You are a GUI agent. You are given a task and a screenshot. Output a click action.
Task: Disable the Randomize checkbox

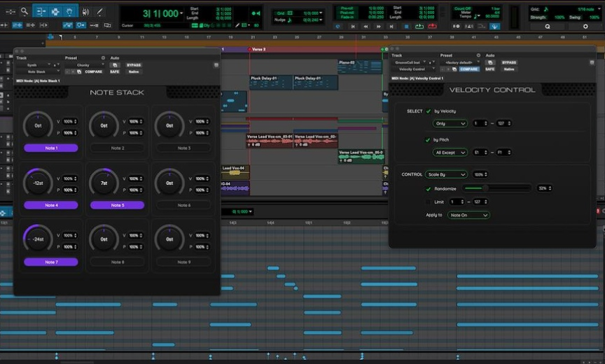click(x=429, y=188)
